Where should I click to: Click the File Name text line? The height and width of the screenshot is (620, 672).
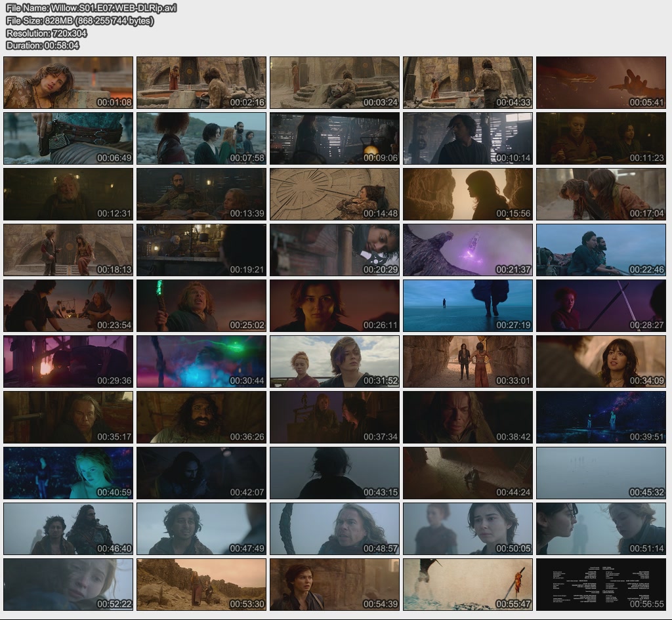[x=91, y=8]
